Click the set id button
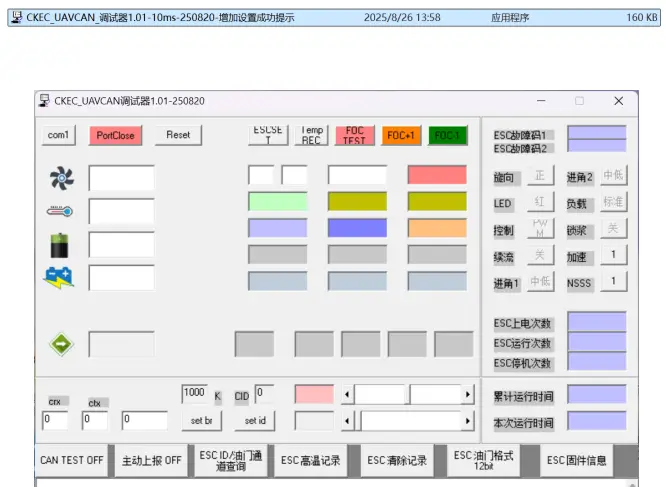This screenshot has height=487, width=666. coord(255,421)
